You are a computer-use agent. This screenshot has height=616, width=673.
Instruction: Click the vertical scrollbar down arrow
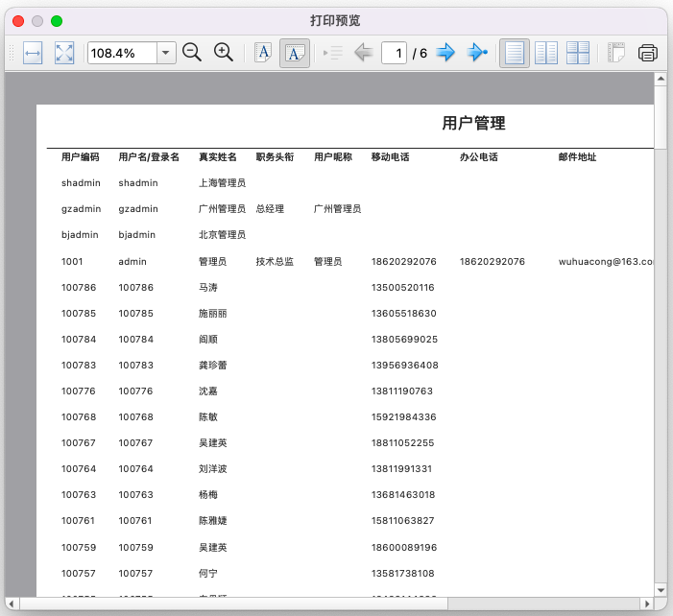coord(660,589)
